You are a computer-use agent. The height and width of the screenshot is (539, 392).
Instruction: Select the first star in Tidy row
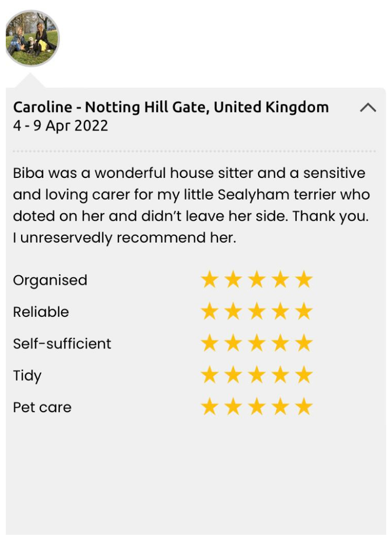209,375
